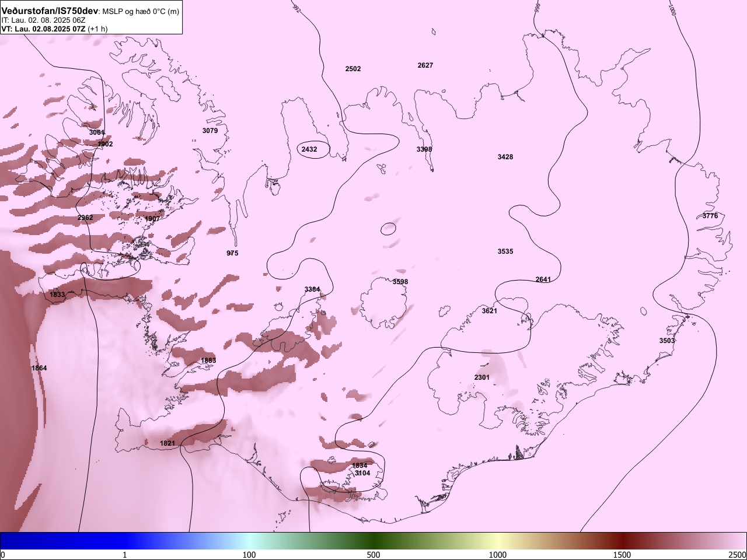Click the 2301 height label
The width and height of the screenshot is (747, 560).
tap(482, 377)
